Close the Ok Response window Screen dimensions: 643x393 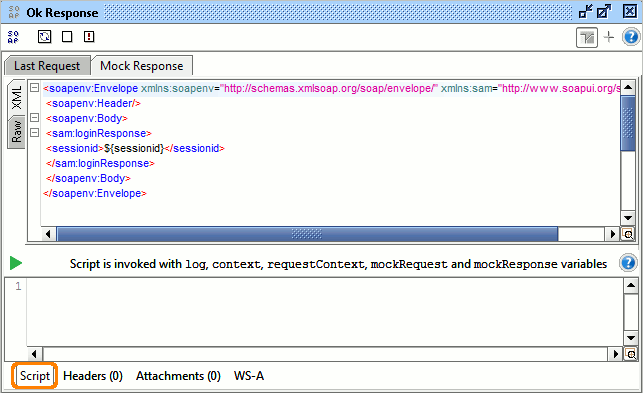[x=629, y=11]
